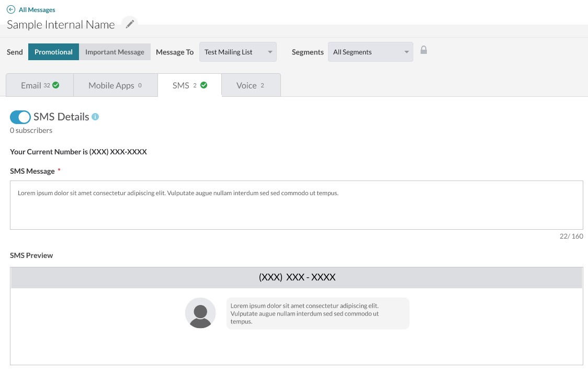Expand the All Segments dropdown
Image resolution: width=588 pixels, height=371 pixels.
tap(370, 52)
